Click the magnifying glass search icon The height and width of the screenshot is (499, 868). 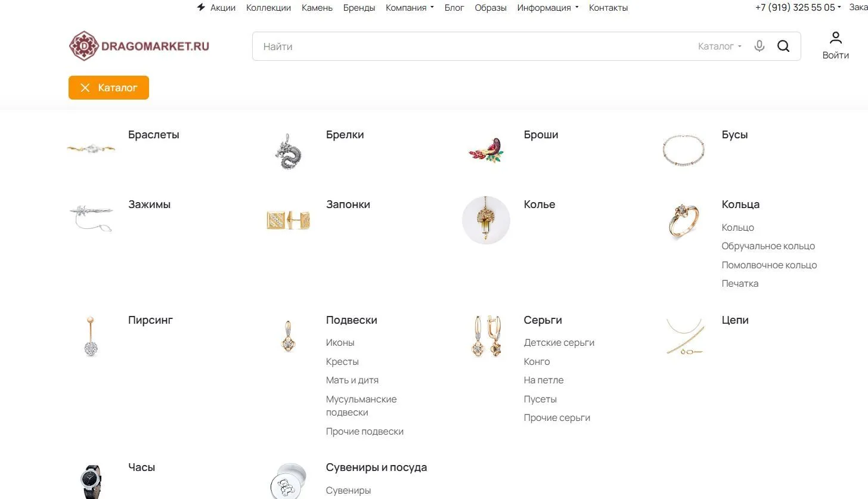click(783, 46)
